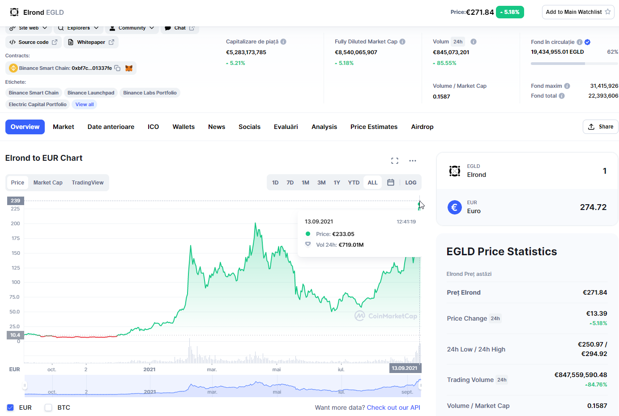Open the Price Estimates tab
This screenshot has width=619, height=416.
coord(373,127)
